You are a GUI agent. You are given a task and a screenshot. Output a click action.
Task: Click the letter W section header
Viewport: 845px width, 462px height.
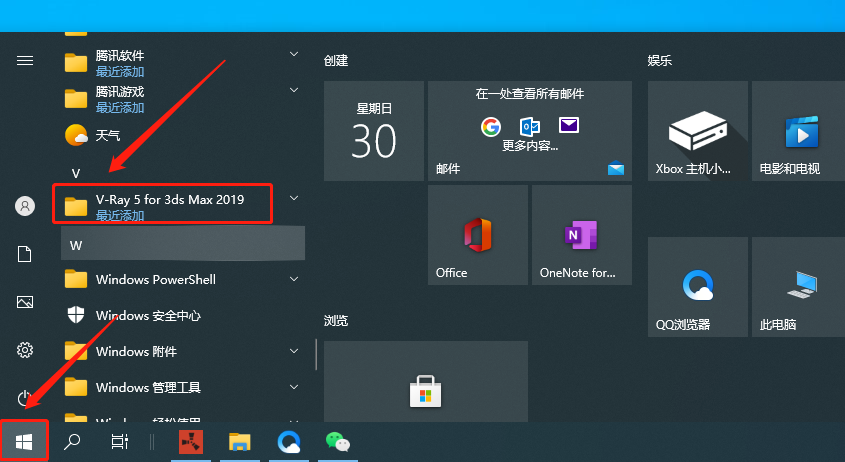(x=183, y=245)
